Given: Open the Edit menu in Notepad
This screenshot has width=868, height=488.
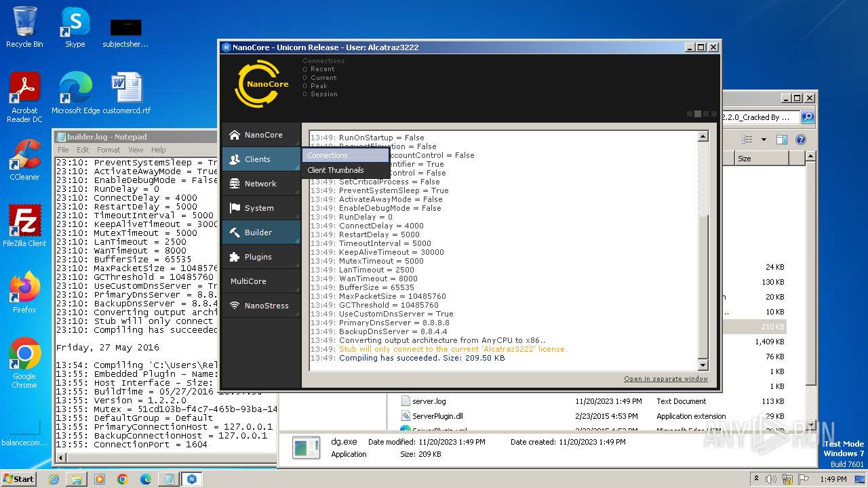Looking at the screenshot, I should pos(83,150).
